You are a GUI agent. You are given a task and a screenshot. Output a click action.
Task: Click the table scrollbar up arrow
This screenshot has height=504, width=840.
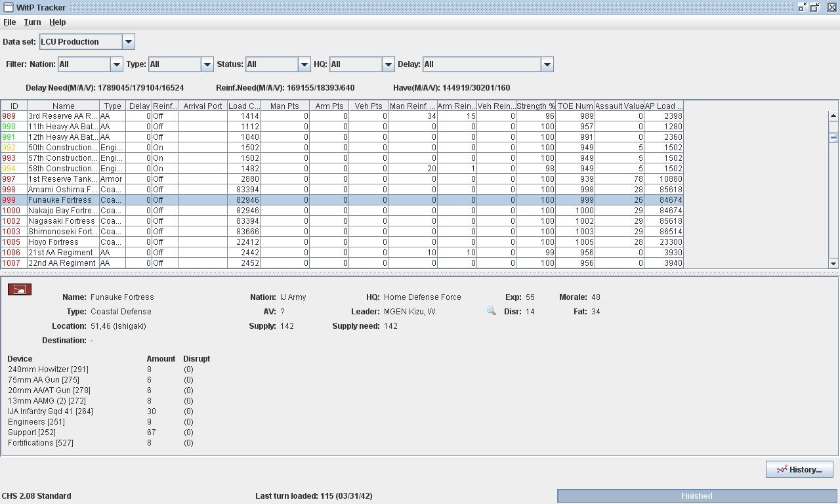(833, 116)
